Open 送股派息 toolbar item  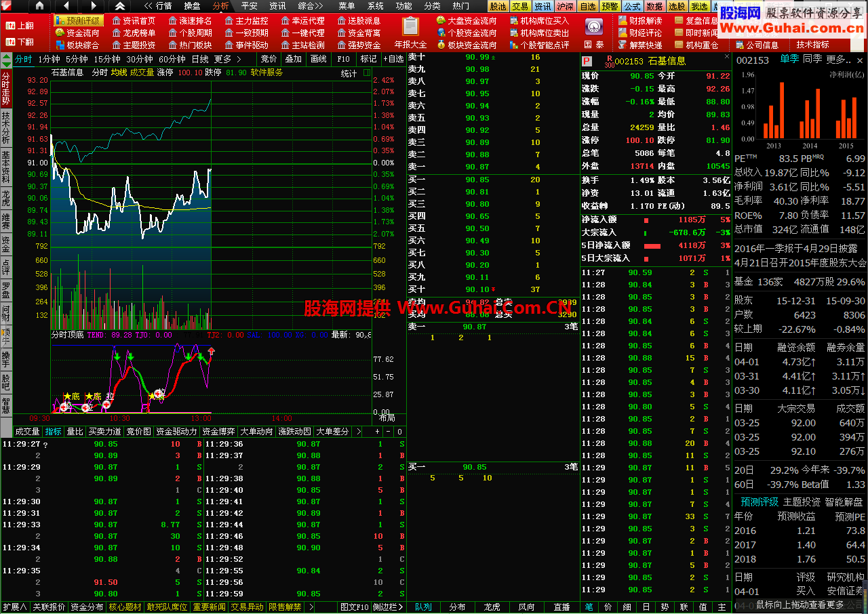(359, 20)
